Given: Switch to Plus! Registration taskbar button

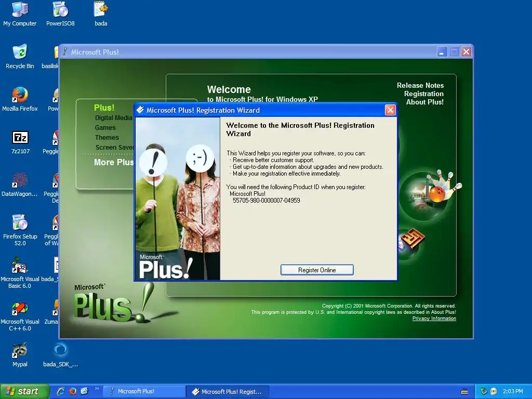Looking at the screenshot, I should click(228, 392).
